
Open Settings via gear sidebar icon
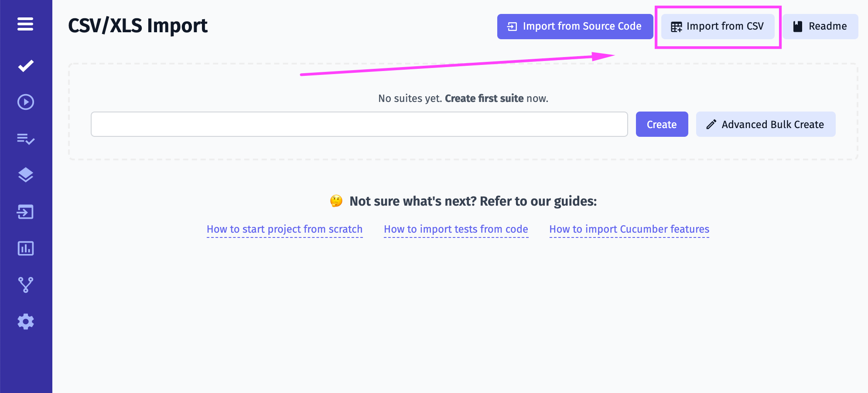26,322
